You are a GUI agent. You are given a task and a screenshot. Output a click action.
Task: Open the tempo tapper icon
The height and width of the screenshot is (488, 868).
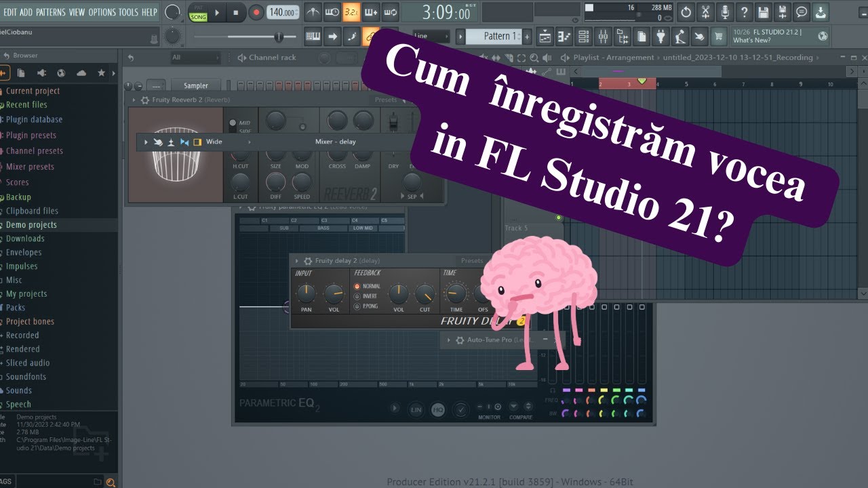click(680, 36)
